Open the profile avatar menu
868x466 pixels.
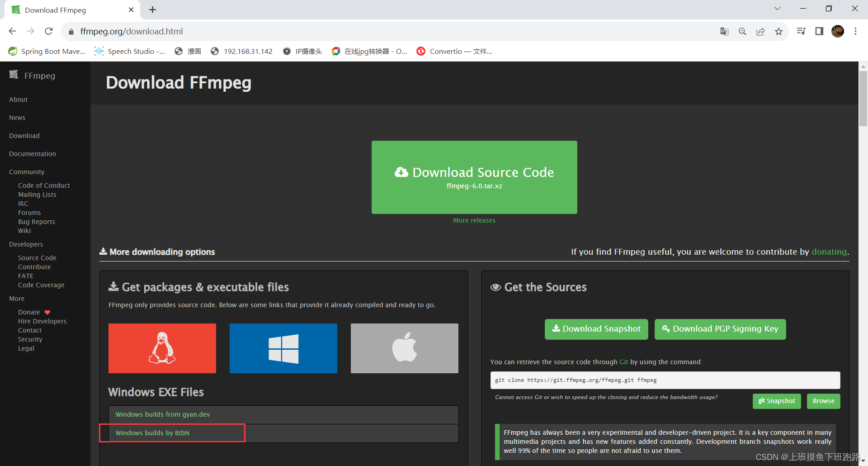point(838,31)
